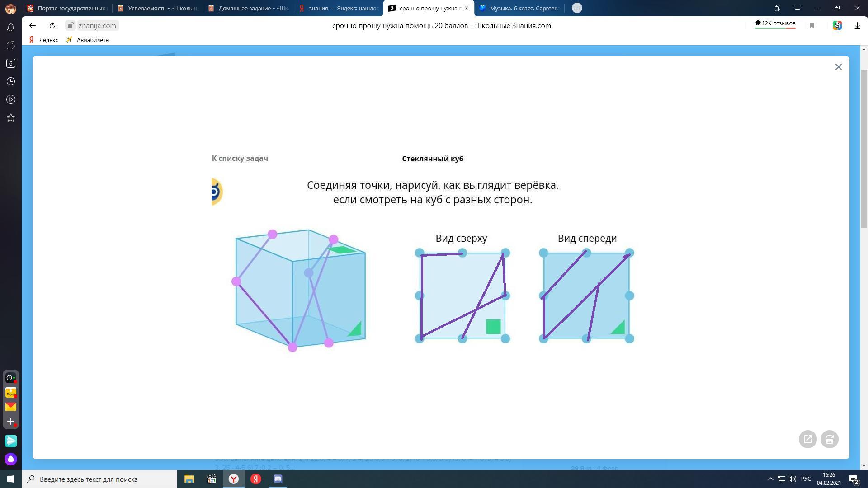Close the image overlay with X
This screenshot has width=868, height=488.
click(x=839, y=67)
